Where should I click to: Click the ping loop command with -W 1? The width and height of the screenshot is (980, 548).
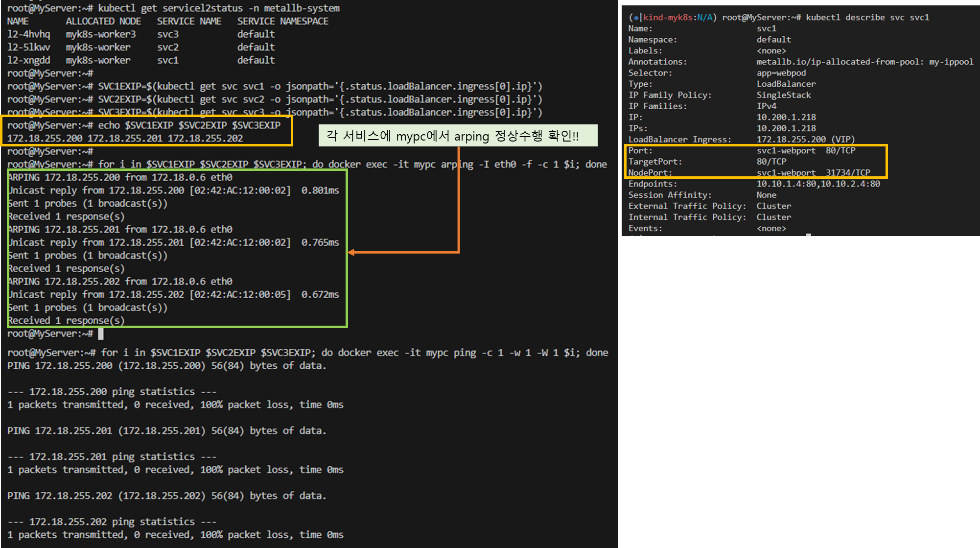pyautogui.click(x=354, y=353)
